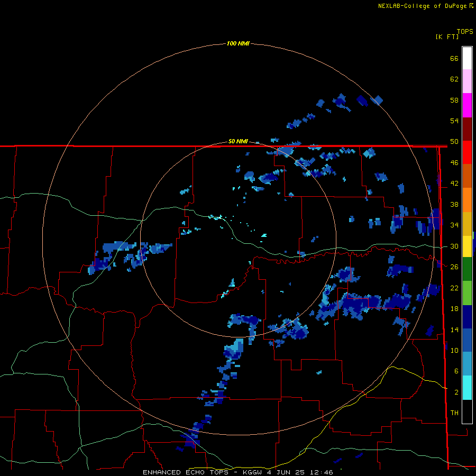
Task: Click the '26' legend value
Action: [x=454, y=267]
